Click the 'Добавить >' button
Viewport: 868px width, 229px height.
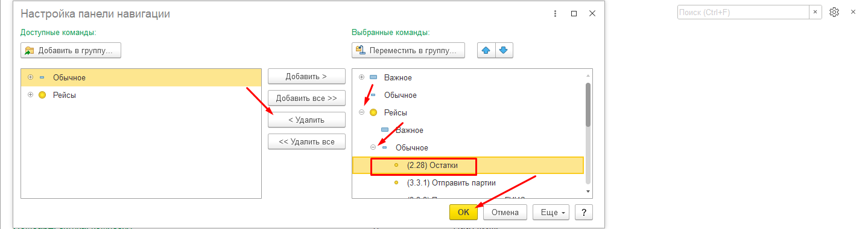point(306,76)
